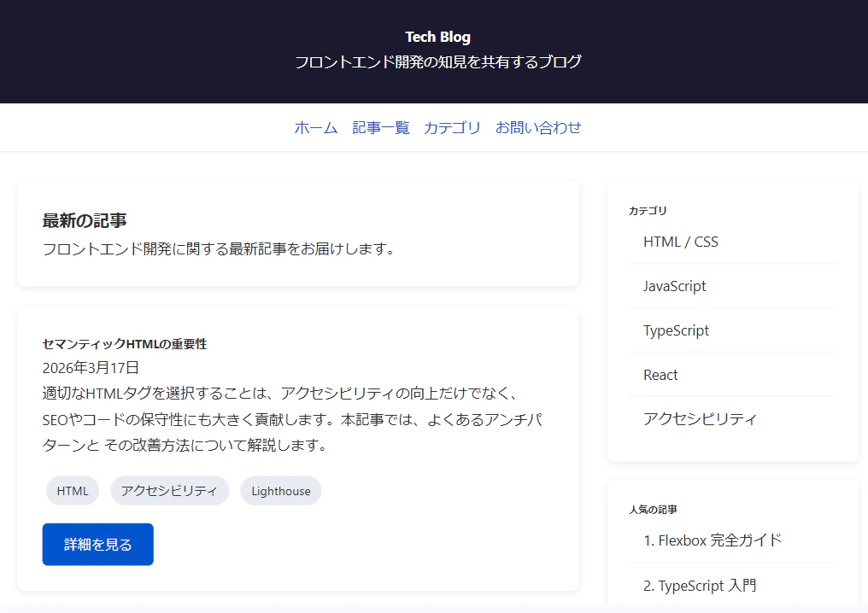Click the article summary paragraph starting 適切なHTMLタグ
Image resolution: width=868 pixels, height=613 pixels.
pos(292,419)
